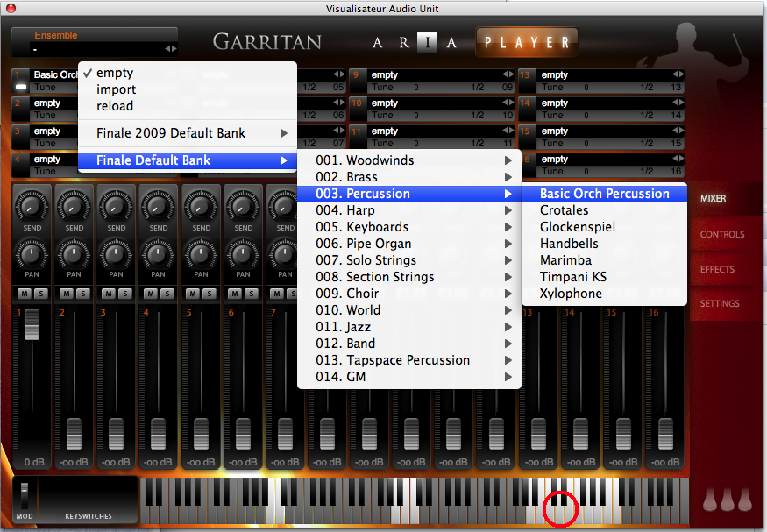Click the channel 2 SEND knob
This screenshot has height=532, width=767.
coord(75,208)
